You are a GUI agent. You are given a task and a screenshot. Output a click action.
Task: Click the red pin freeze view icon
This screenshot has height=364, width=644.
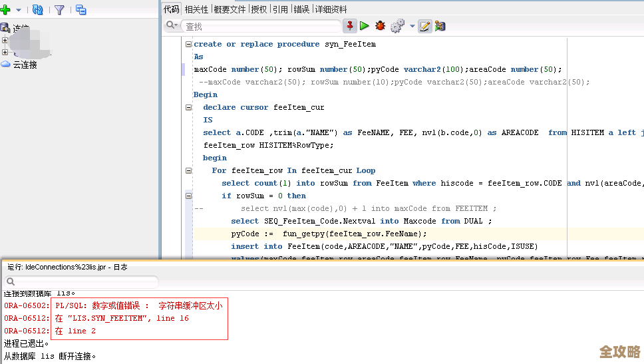(x=350, y=26)
